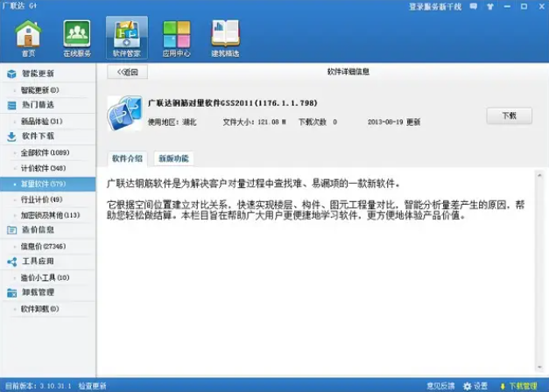The width and height of the screenshot is (549, 392).
Task: Open 意见反馈 feedback link
Action: [440, 386]
